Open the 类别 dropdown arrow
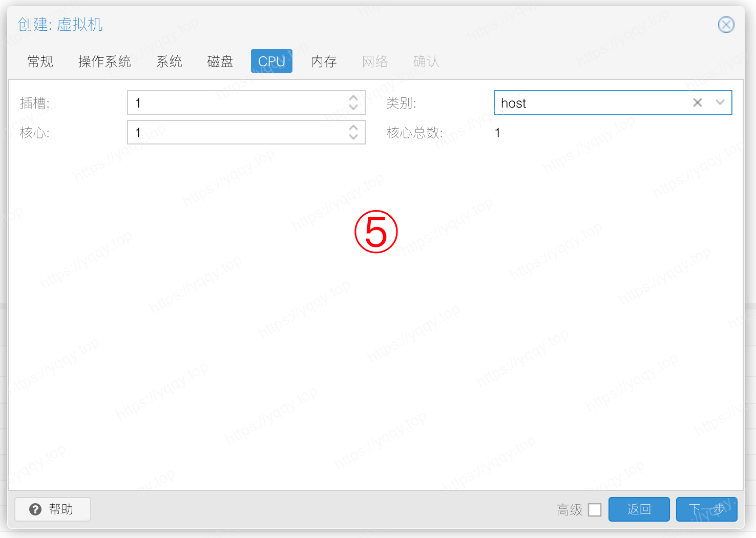Image resolution: width=756 pixels, height=538 pixels. [x=720, y=102]
